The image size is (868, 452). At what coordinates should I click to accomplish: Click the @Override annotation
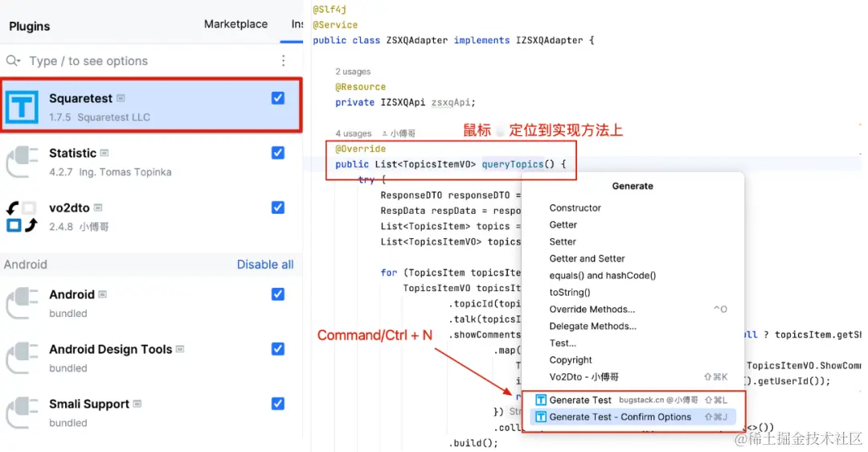click(x=360, y=149)
